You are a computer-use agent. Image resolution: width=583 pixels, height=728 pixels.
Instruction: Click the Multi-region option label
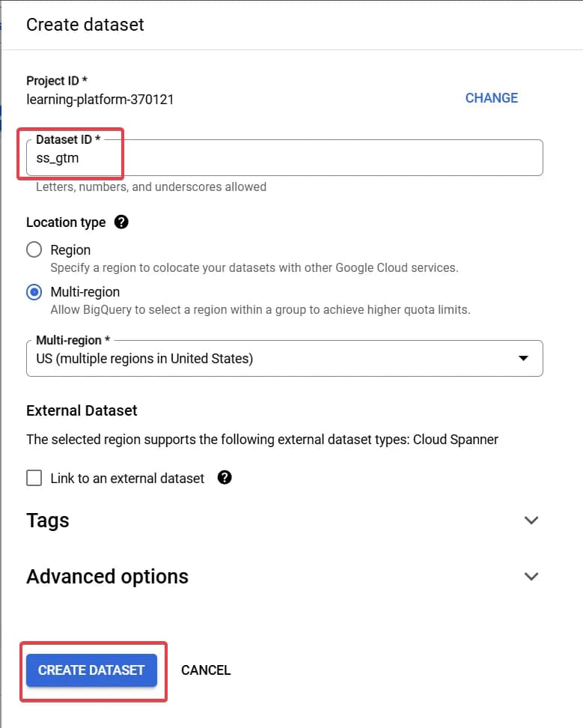(85, 292)
